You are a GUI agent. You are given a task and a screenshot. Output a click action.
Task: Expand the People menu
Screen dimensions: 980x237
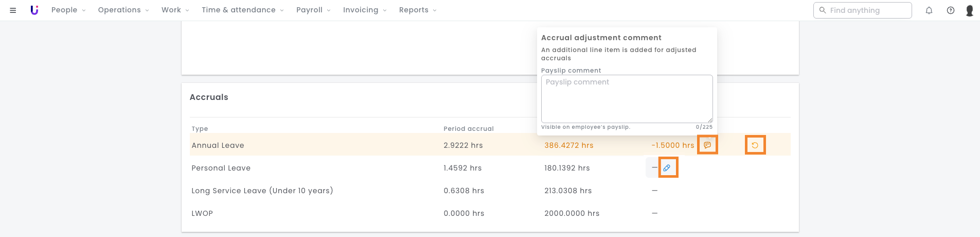coord(68,10)
